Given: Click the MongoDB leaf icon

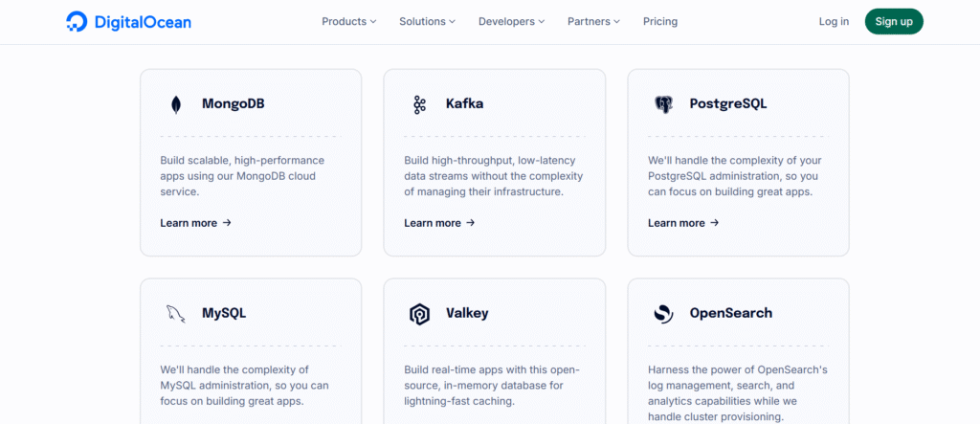Looking at the screenshot, I should [x=176, y=104].
